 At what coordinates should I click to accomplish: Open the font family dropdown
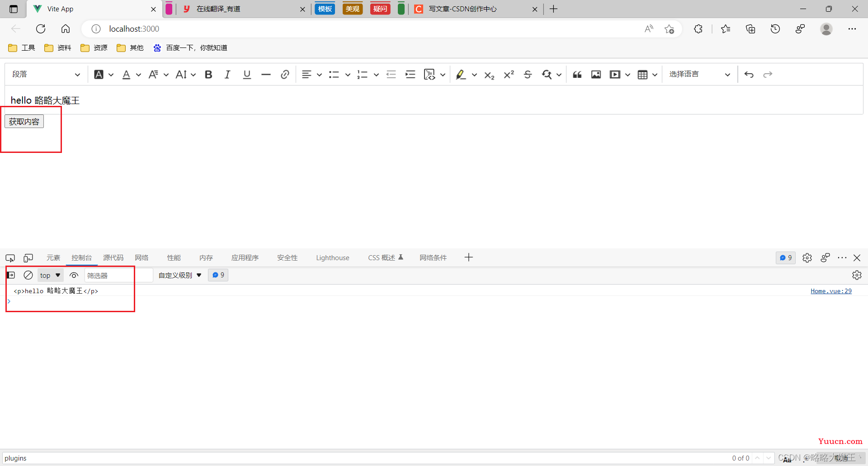coord(158,75)
